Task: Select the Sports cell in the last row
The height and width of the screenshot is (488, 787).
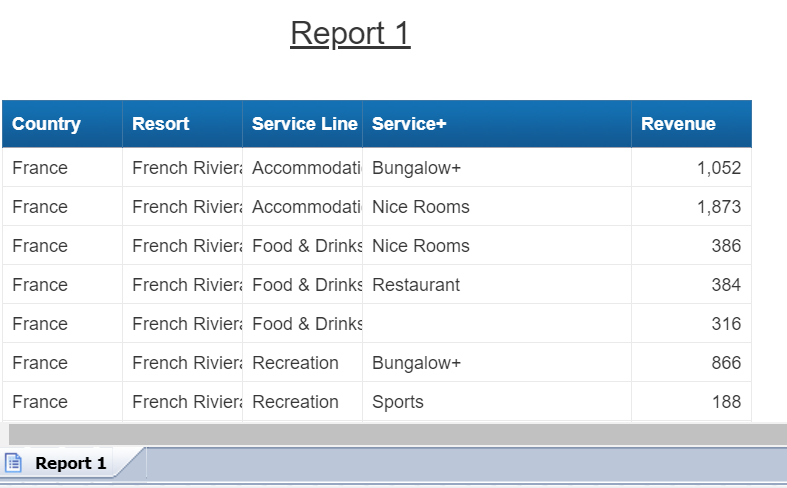Action: [398, 402]
